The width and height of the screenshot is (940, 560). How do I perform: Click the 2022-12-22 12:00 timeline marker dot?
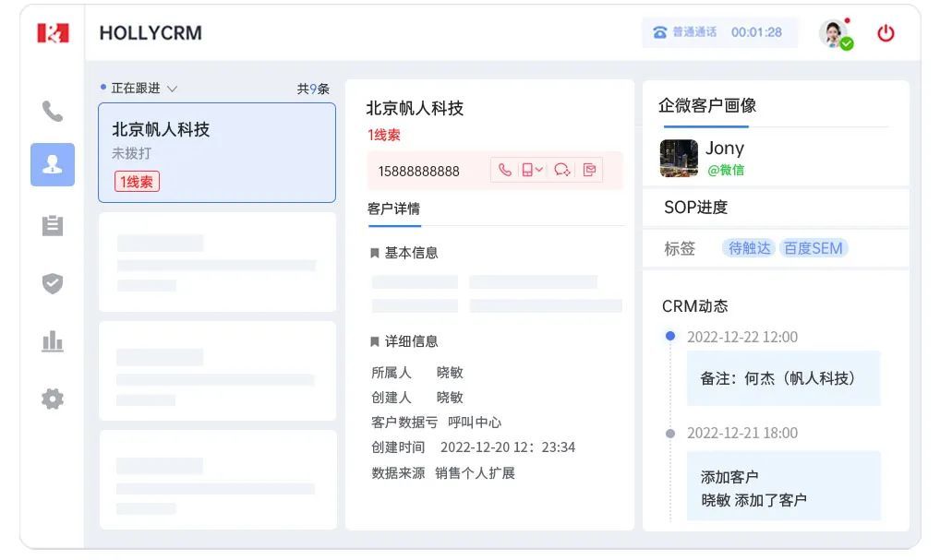point(670,337)
